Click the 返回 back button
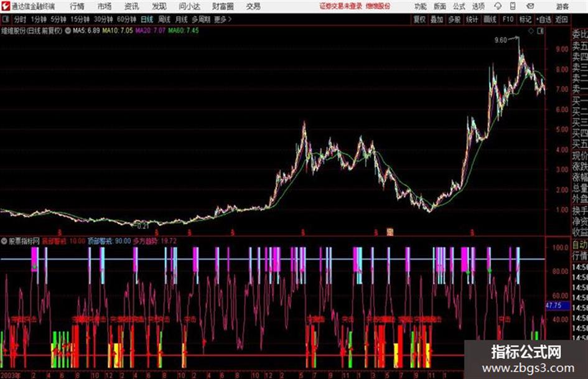Image resolution: width=588 pixels, height=379 pixels. [x=561, y=19]
